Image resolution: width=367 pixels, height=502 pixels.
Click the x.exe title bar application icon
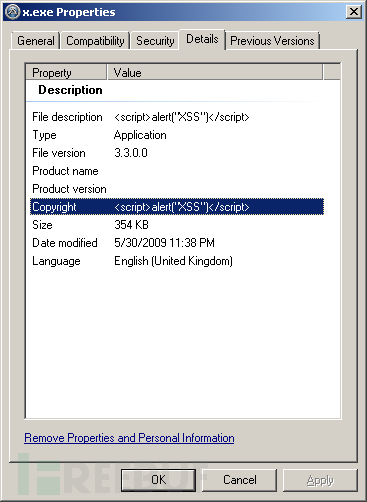[x=13, y=12]
